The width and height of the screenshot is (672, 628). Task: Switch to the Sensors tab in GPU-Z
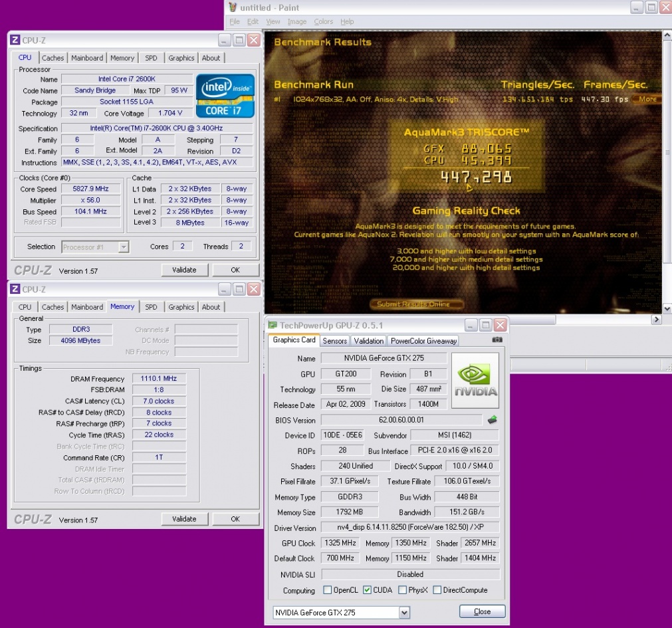(334, 341)
